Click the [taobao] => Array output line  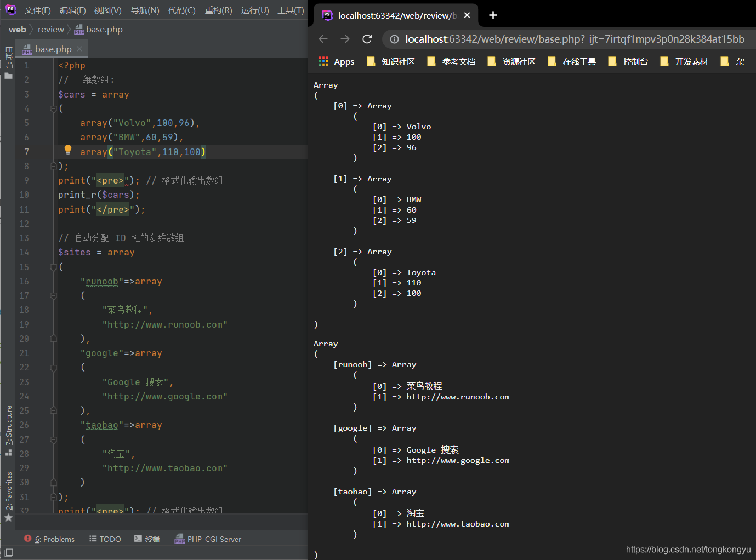tap(375, 492)
